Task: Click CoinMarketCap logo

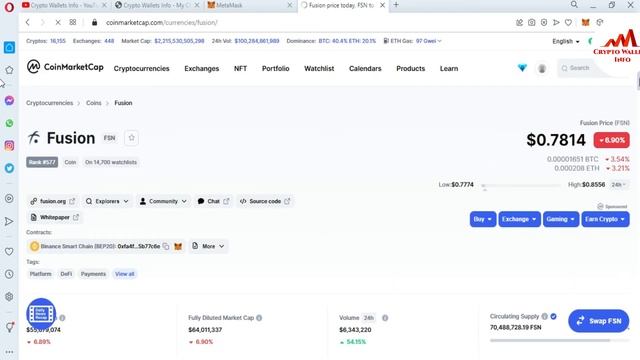Action: click(x=65, y=67)
